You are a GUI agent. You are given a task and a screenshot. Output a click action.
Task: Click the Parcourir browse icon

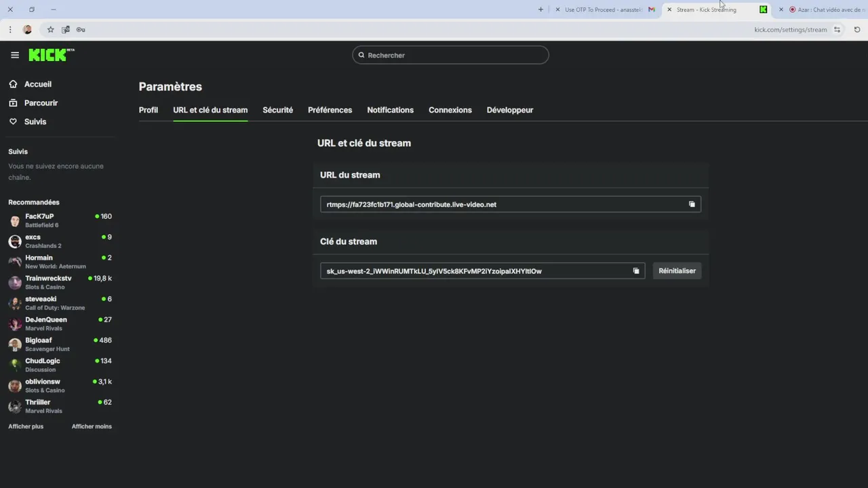[13, 103]
